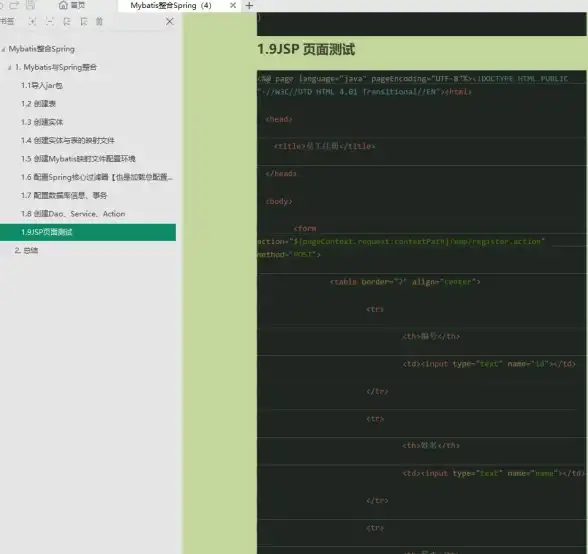This screenshot has height=554, width=588.
Task: Click the method="POST" code line
Action: [x=289, y=255]
